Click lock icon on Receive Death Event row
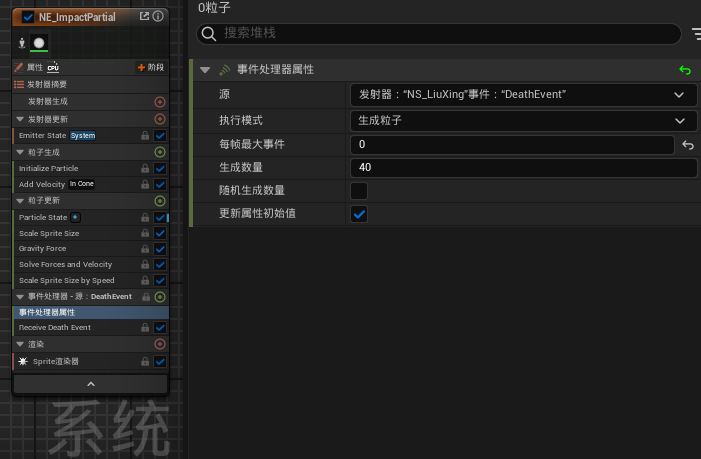The width and height of the screenshot is (701, 459). pyautogui.click(x=145, y=328)
